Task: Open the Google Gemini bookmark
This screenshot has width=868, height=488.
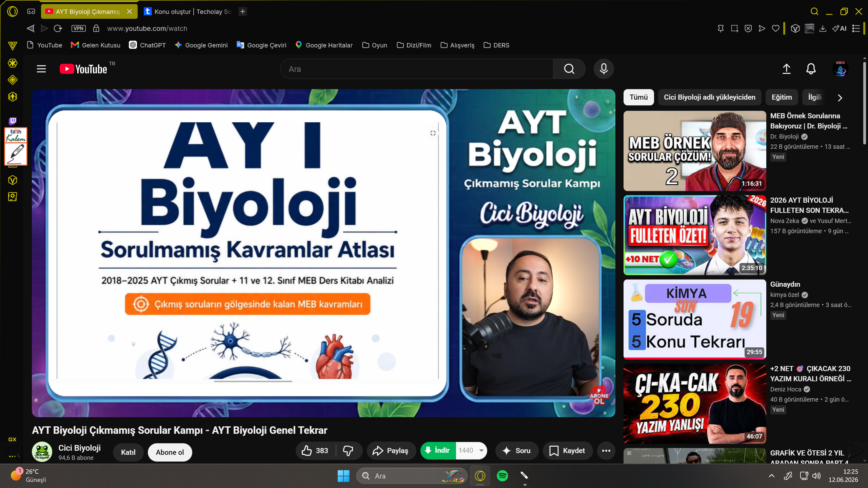Action: click(201, 45)
